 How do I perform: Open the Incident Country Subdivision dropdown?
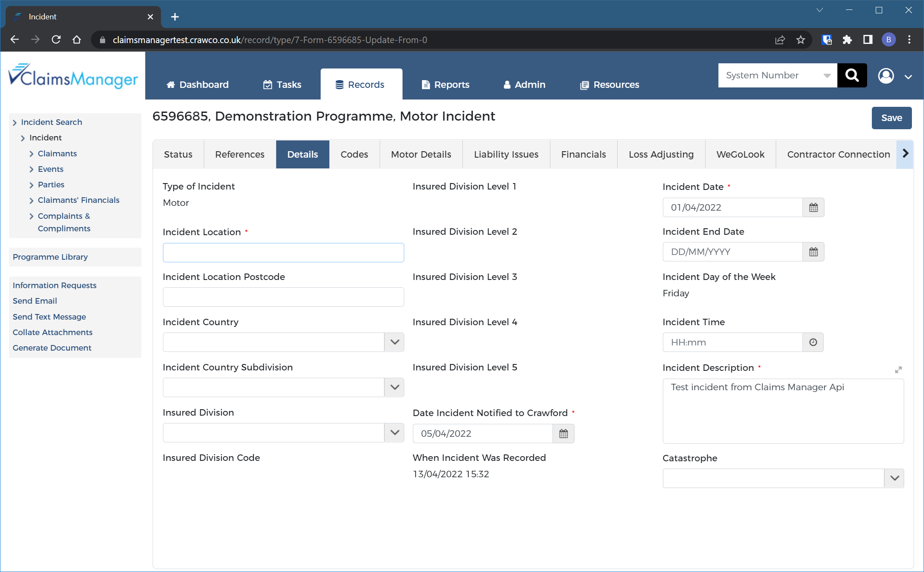(394, 388)
